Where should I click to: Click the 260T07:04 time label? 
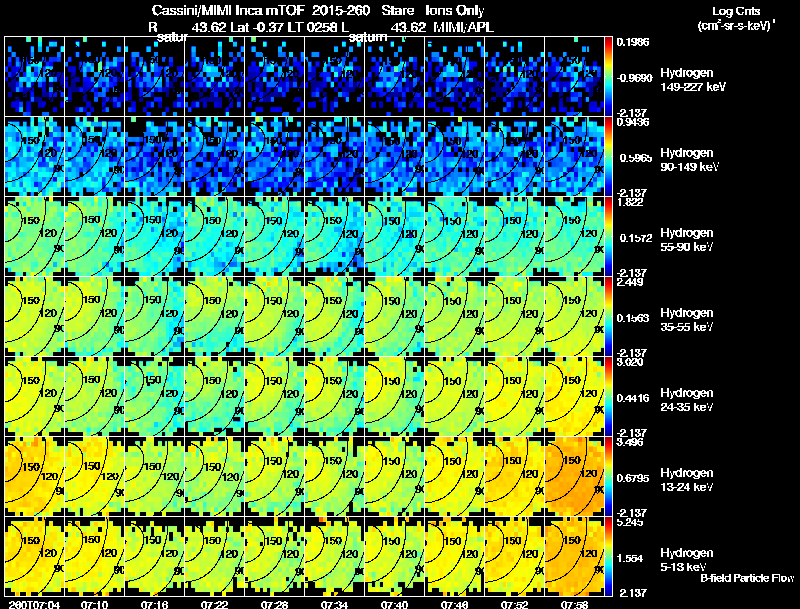(x=34, y=604)
